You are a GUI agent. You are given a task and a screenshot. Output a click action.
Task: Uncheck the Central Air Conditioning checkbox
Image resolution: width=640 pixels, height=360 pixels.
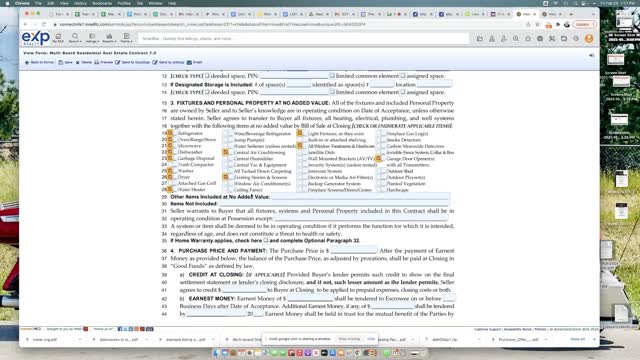click(225, 152)
